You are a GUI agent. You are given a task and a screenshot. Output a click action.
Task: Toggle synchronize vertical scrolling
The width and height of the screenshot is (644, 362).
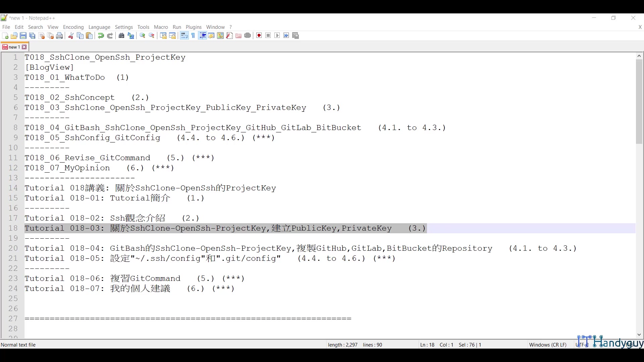[x=163, y=36]
